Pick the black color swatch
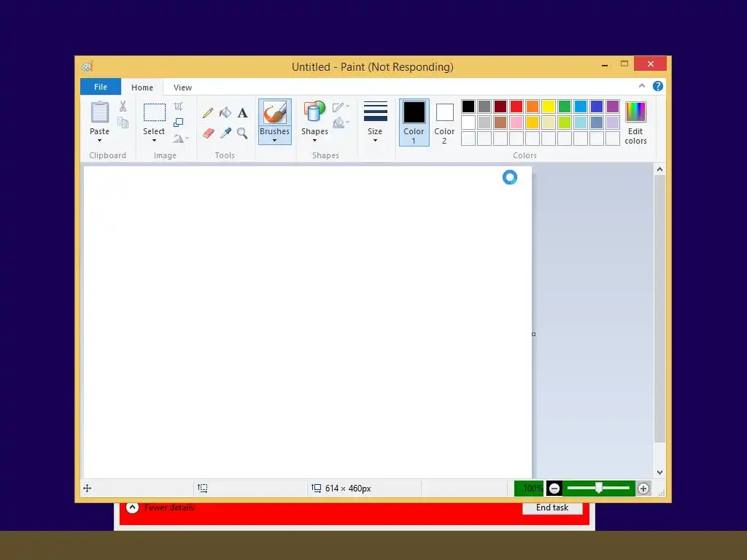 468,106
